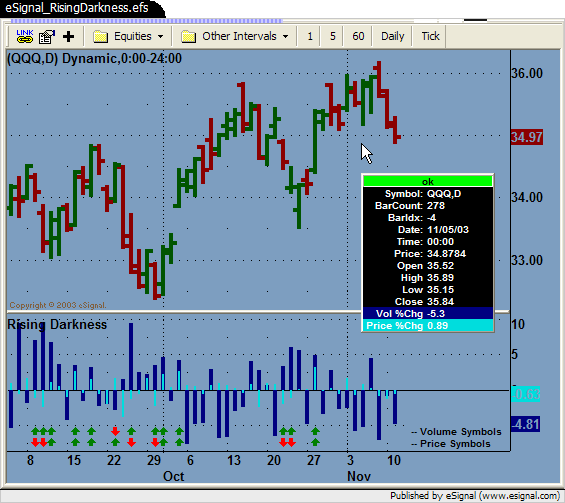The height and width of the screenshot is (503, 565).
Task: Click the Close 35.84 row
Action: (x=428, y=302)
